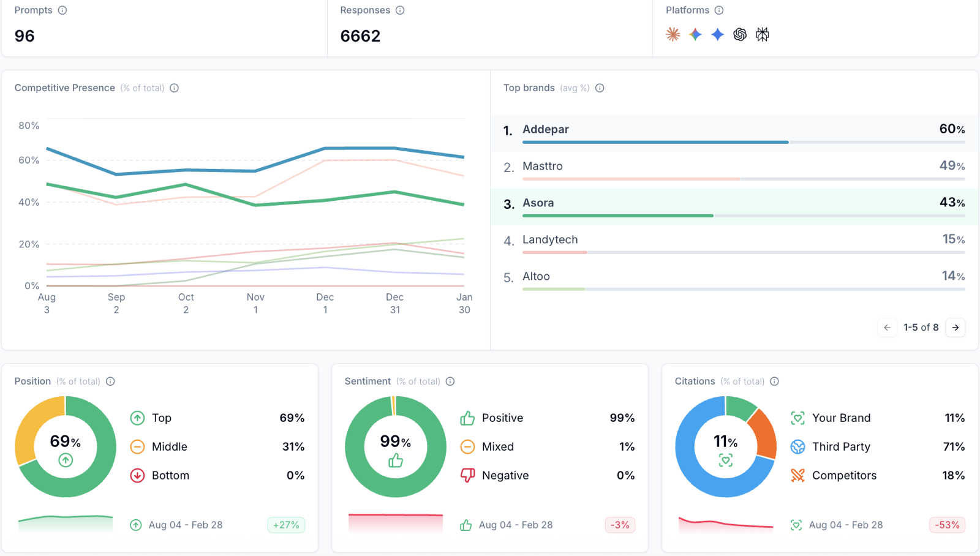
Task: Click the -53% citations change badge
Action: click(x=947, y=525)
